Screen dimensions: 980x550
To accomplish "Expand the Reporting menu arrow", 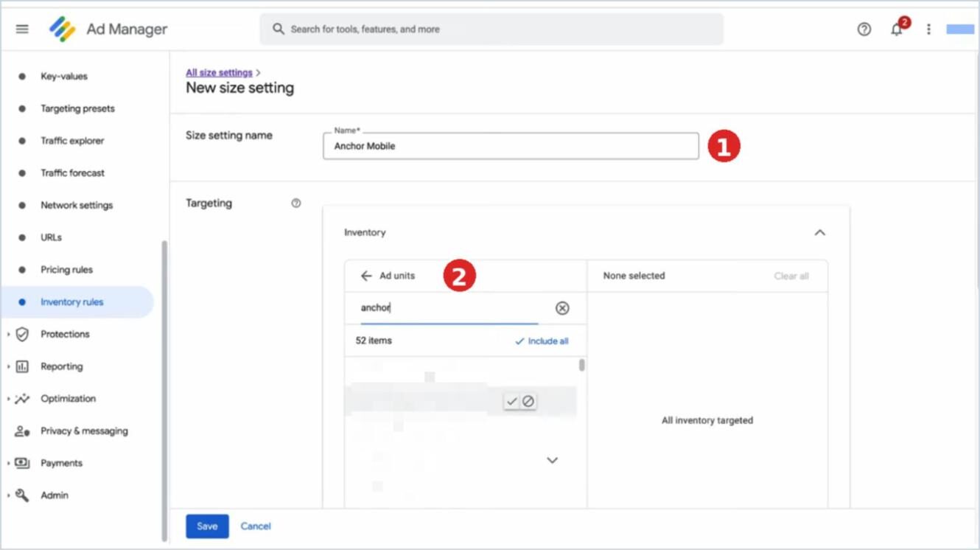I will [x=8, y=366].
